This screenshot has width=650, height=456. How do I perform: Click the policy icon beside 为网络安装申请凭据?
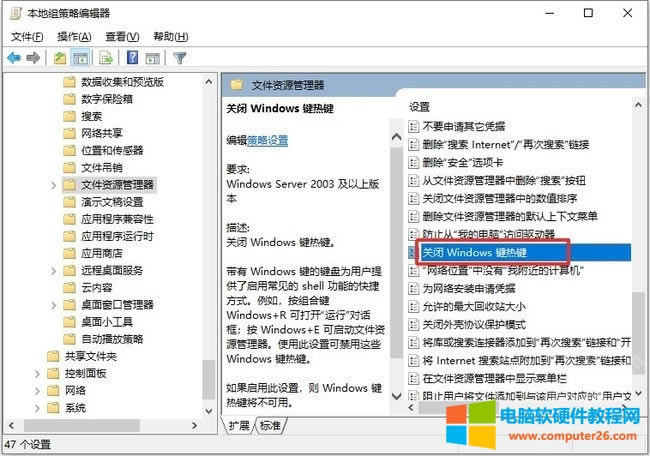coord(413,288)
